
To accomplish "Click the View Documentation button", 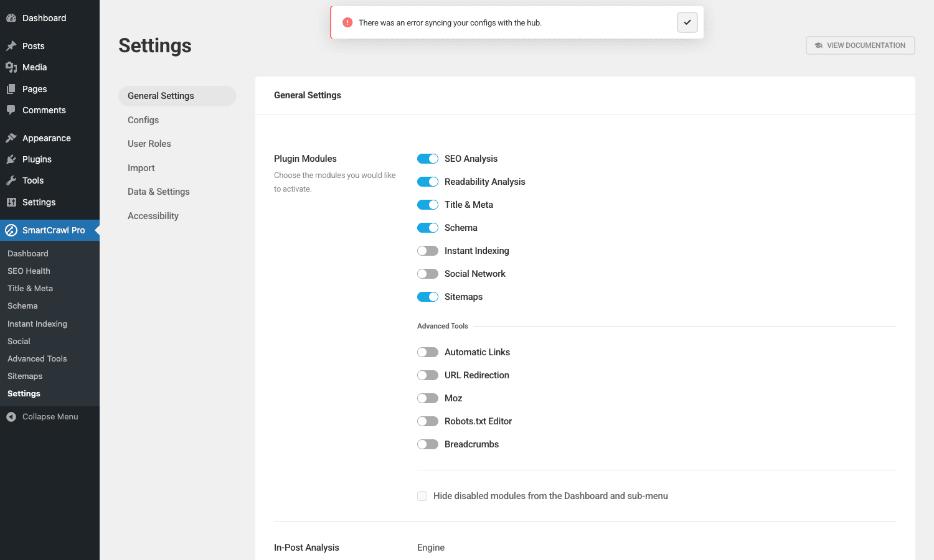I will 861,45.
